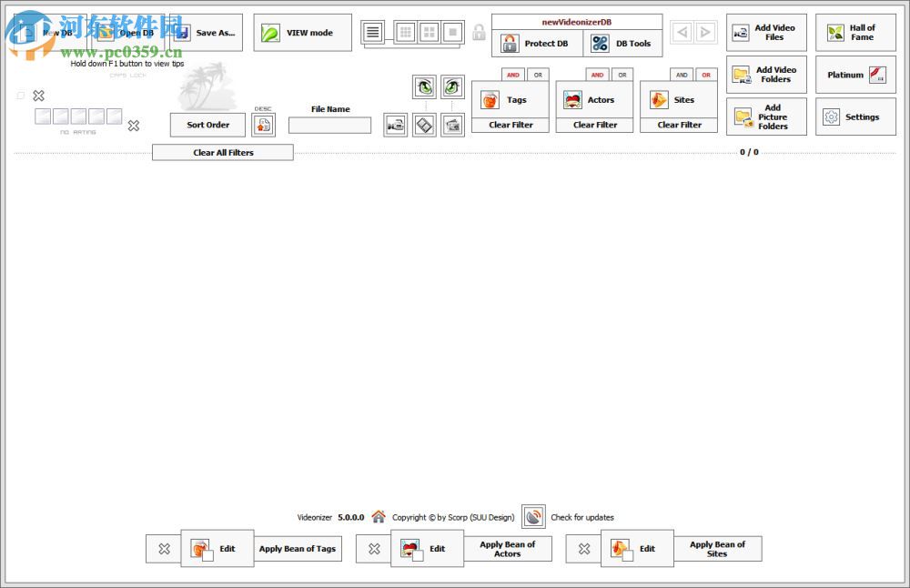Screen dimensions: 910x588
Task: Click the DESC sort direction icon
Action: point(263,125)
